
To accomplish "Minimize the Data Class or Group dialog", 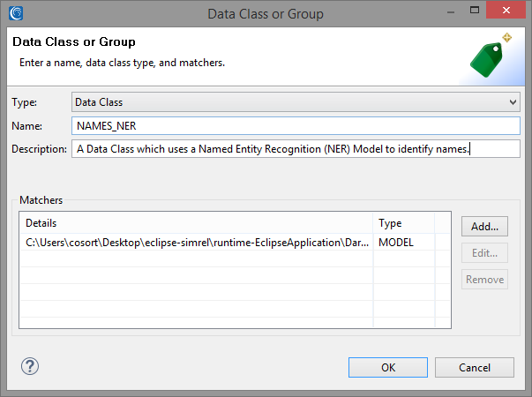I will click(x=451, y=12).
